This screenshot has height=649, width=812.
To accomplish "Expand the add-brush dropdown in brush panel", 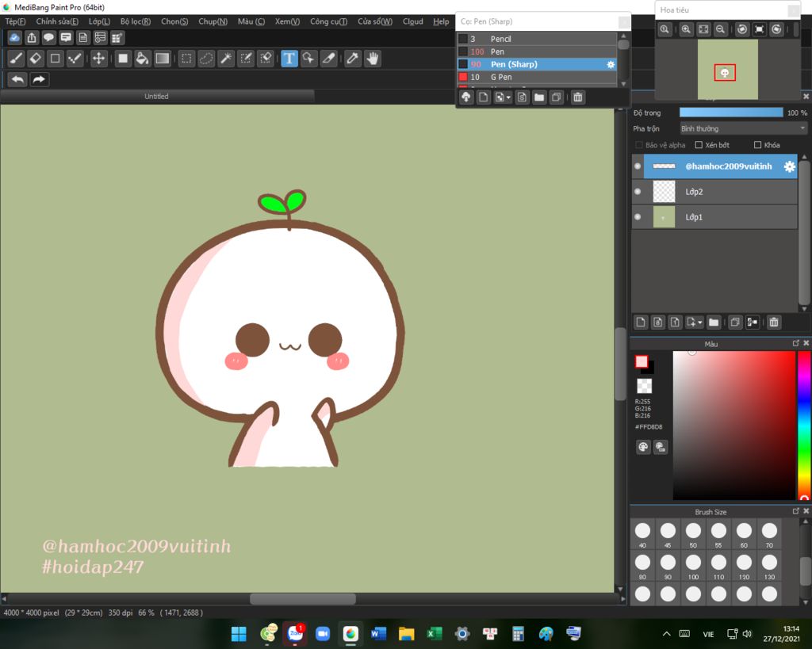I will pos(501,97).
